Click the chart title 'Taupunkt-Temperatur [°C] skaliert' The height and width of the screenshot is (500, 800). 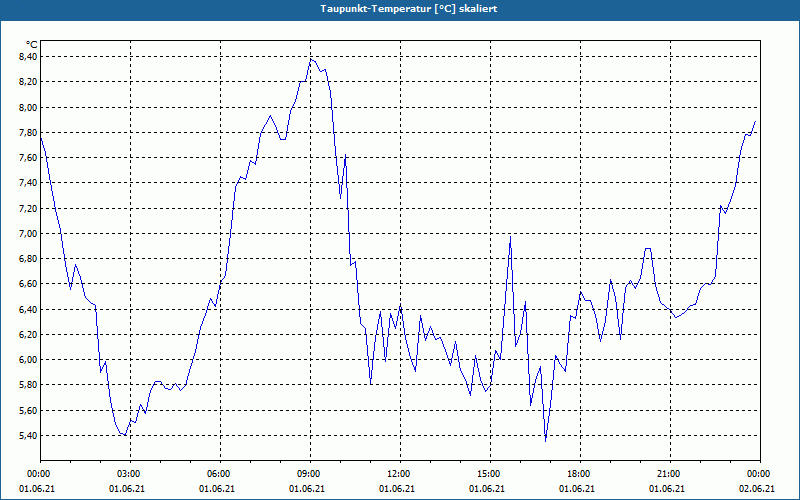(409, 9)
